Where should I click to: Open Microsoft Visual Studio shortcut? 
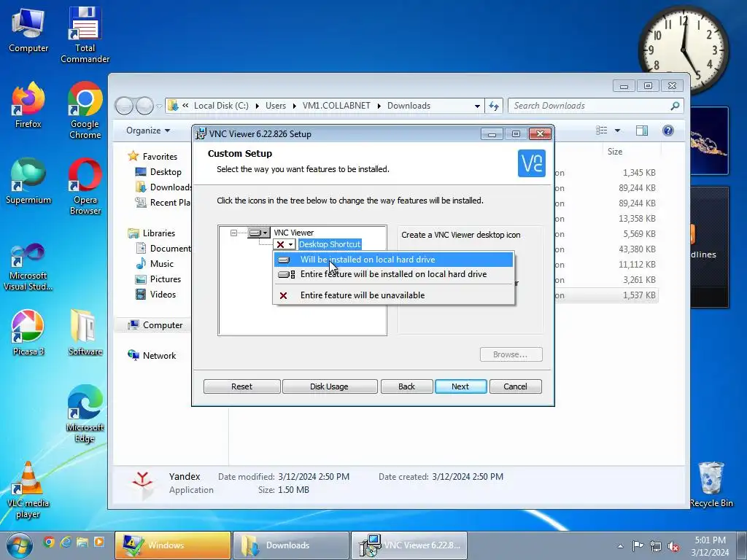point(28,267)
